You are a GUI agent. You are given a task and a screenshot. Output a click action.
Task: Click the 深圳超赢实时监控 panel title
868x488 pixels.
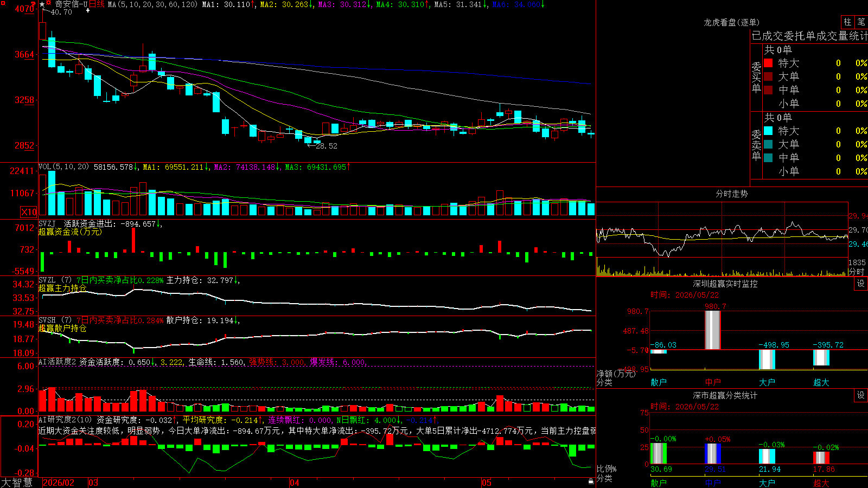point(725,284)
